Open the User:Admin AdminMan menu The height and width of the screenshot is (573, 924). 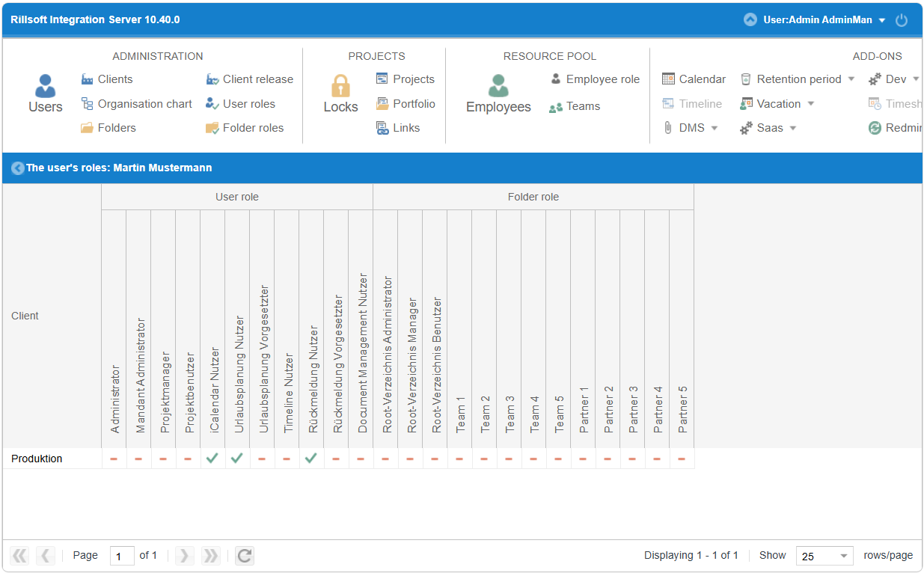click(824, 20)
